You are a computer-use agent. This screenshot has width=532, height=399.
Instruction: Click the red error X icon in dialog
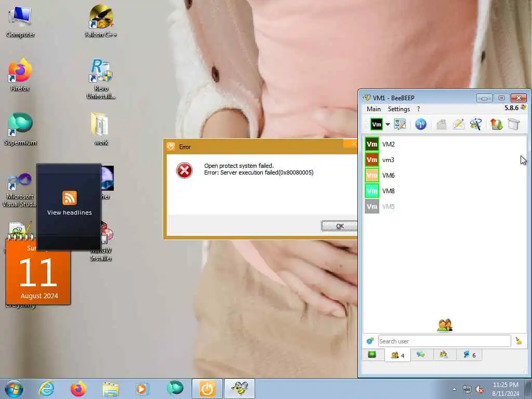tap(184, 170)
